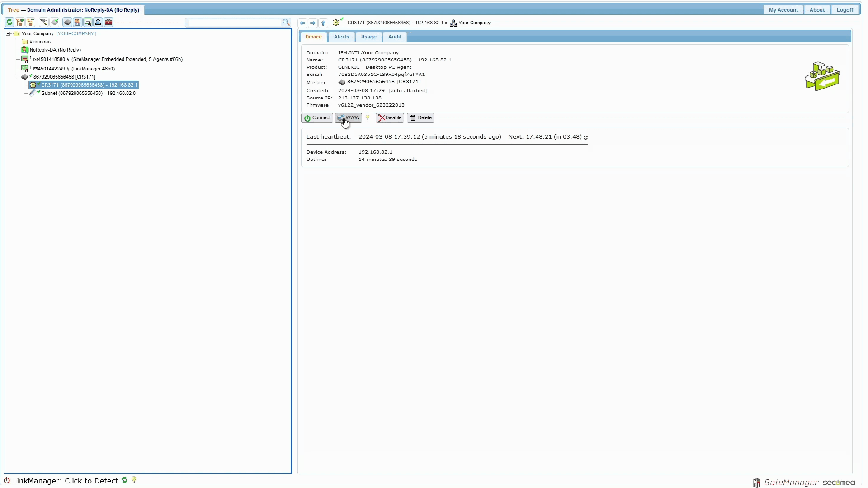Click the Disable button
This screenshot has width=868, height=488.
click(x=390, y=118)
